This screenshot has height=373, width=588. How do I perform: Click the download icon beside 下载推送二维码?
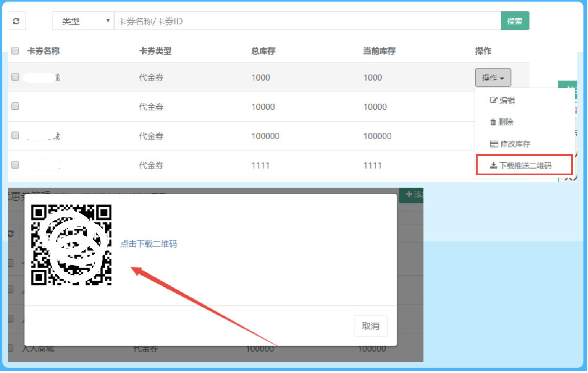(494, 166)
